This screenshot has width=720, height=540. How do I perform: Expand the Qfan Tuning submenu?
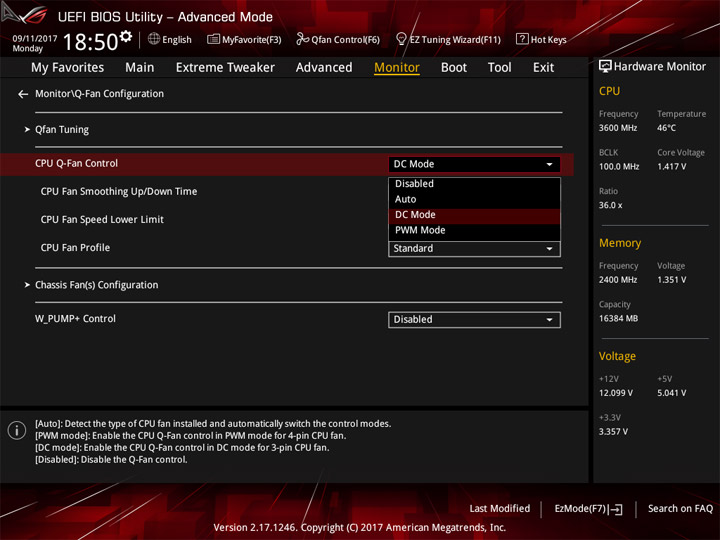click(62, 130)
